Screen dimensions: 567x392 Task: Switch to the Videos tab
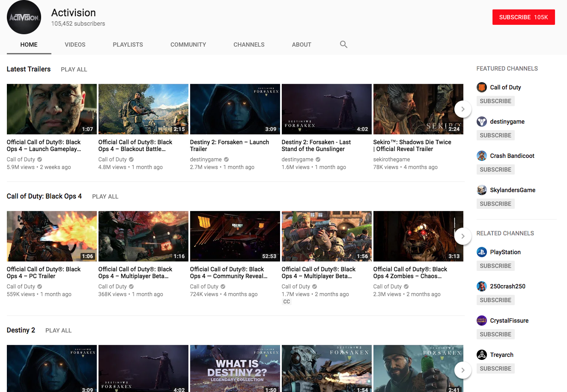[x=75, y=45]
